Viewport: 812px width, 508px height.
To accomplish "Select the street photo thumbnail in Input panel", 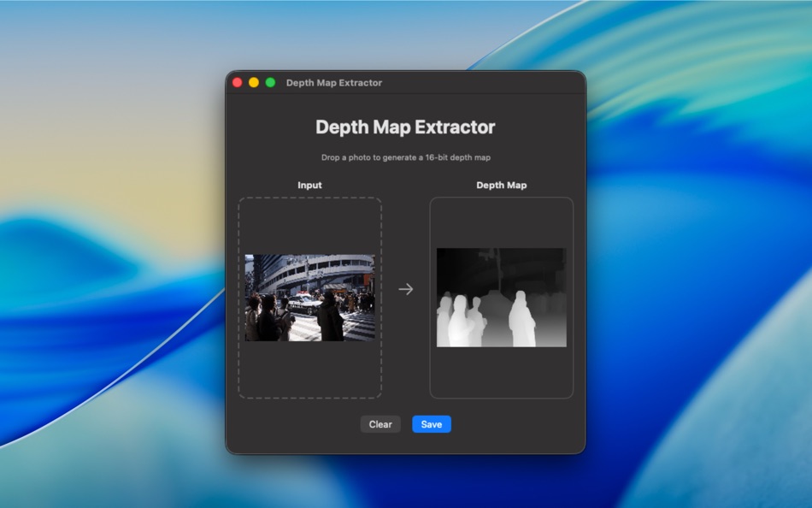I will pyautogui.click(x=309, y=295).
